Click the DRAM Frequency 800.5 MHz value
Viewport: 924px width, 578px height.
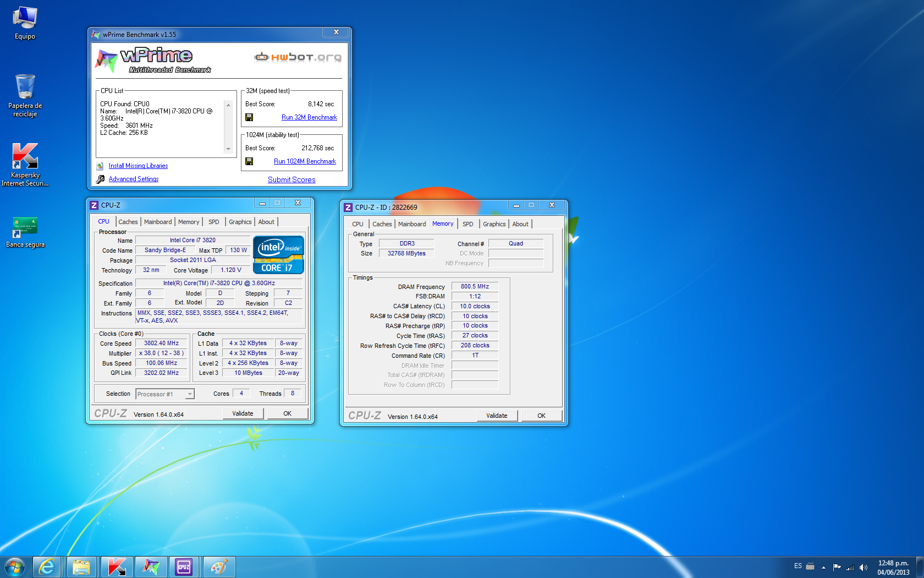point(475,286)
